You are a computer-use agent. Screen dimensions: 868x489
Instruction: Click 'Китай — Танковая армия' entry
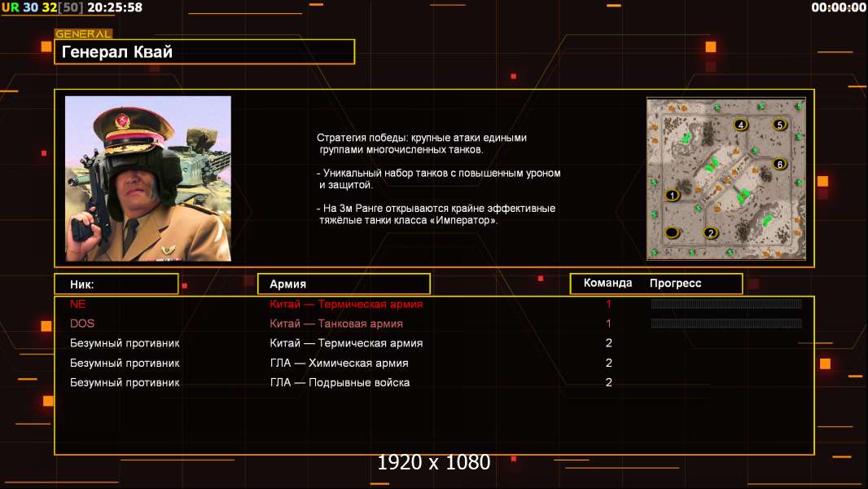point(336,324)
